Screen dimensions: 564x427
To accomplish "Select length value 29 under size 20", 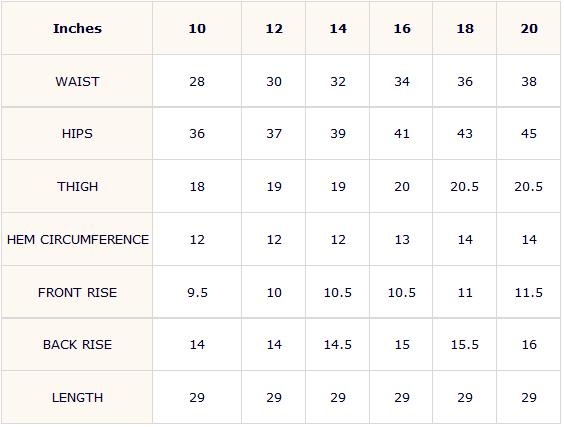I will [x=529, y=398].
